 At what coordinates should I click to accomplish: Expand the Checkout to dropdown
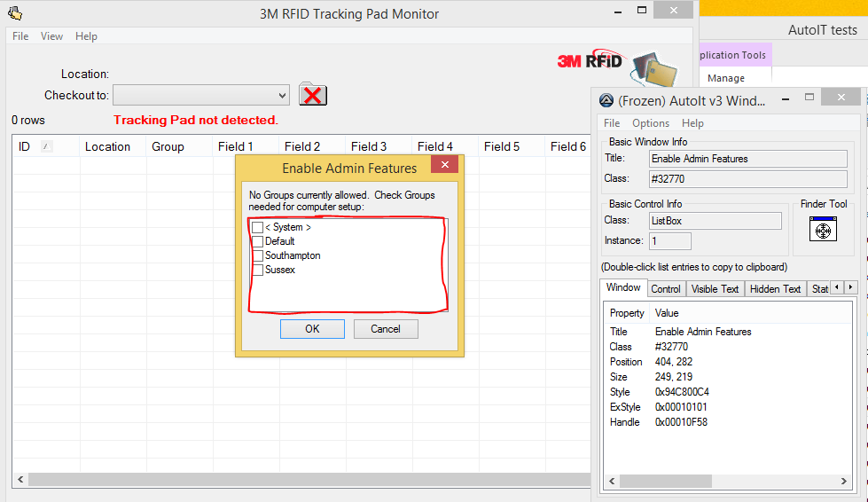(282, 95)
